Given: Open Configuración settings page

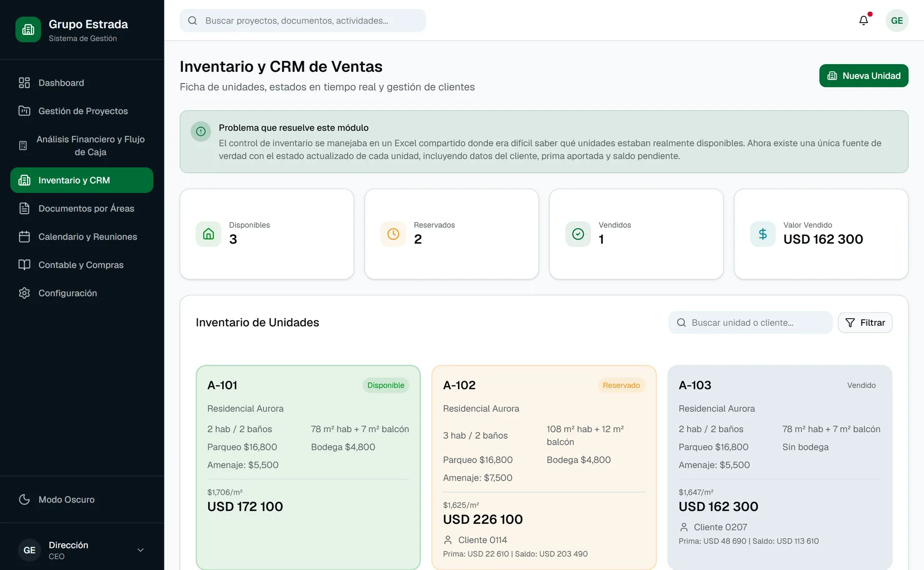Looking at the screenshot, I should 82,293.
